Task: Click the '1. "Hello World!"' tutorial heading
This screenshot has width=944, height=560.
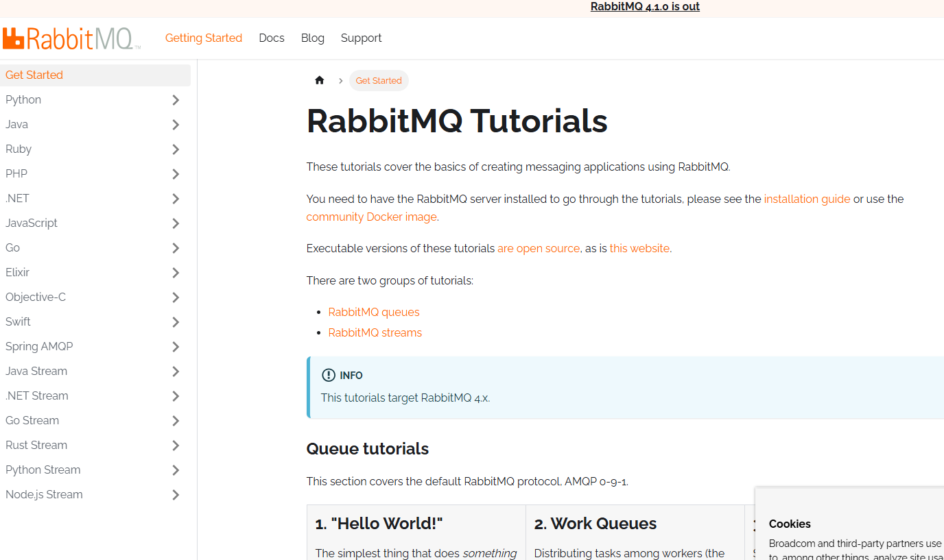Action: (379, 524)
